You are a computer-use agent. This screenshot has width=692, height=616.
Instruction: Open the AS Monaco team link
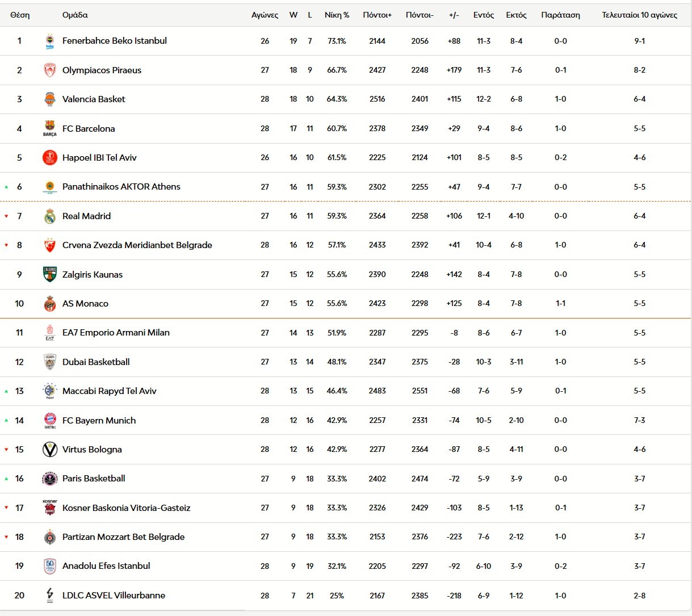(x=85, y=304)
